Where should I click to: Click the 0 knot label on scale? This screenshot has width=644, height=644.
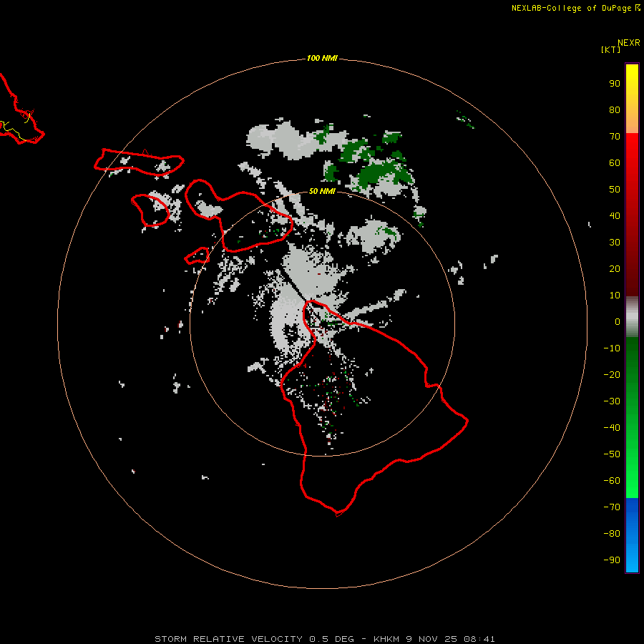618,321
